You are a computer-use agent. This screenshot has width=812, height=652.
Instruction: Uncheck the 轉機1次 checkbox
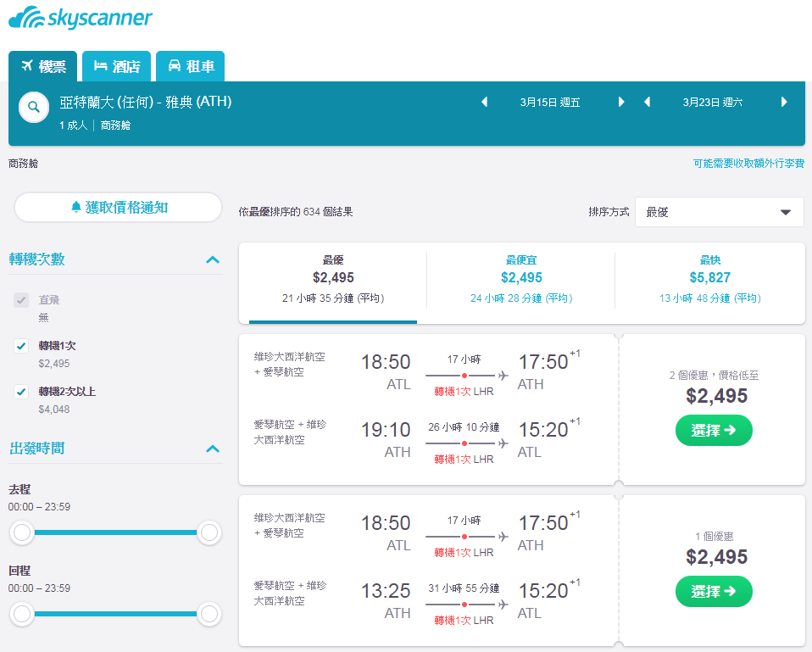pyautogui.click(x=21, y=346)
